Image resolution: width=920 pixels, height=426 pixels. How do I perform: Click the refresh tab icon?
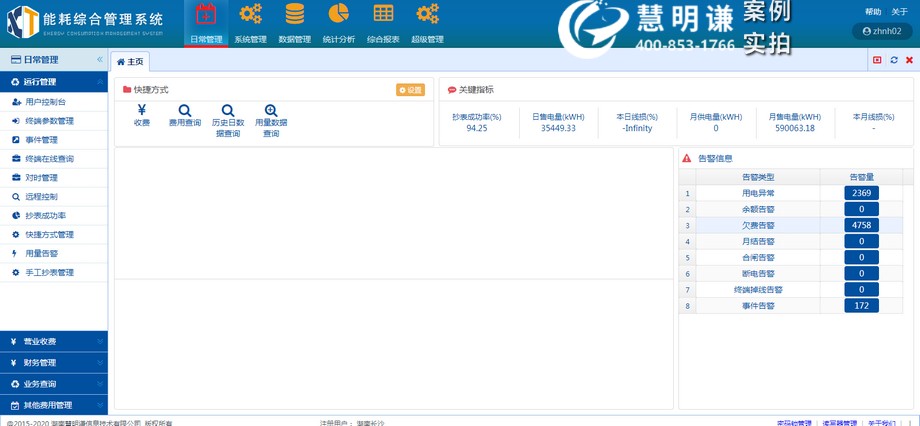tap(893, 61)
